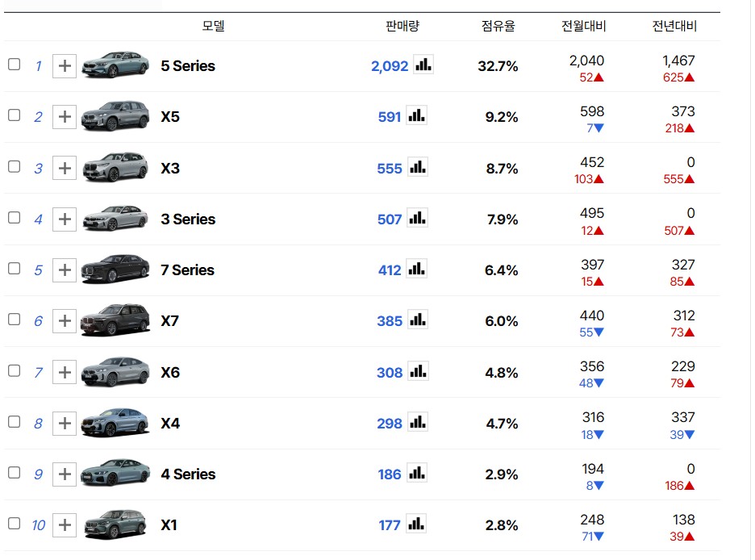The width and height of the screenshot is (755, 560).
Task: Open sales chart icon for X7
Action: [418, 320]
